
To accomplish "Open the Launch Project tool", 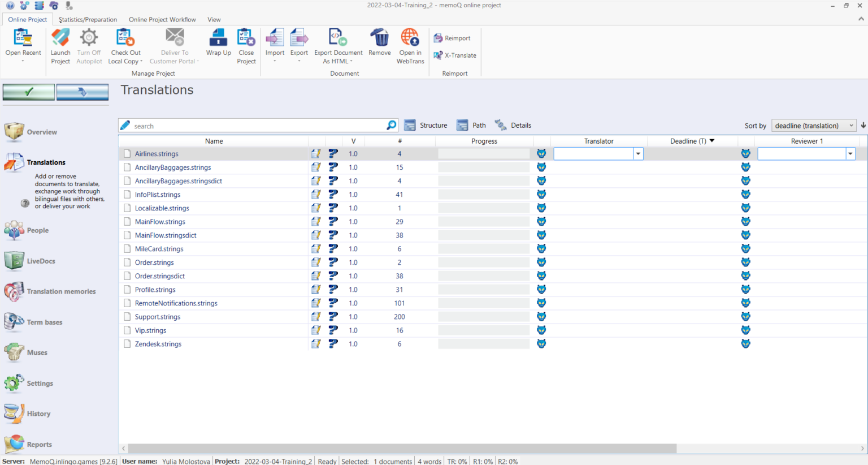I will tap(60, 46).
